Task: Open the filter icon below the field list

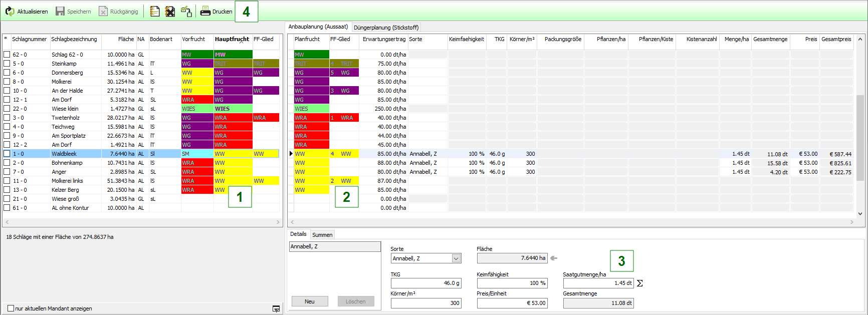Action: point(276,309)
